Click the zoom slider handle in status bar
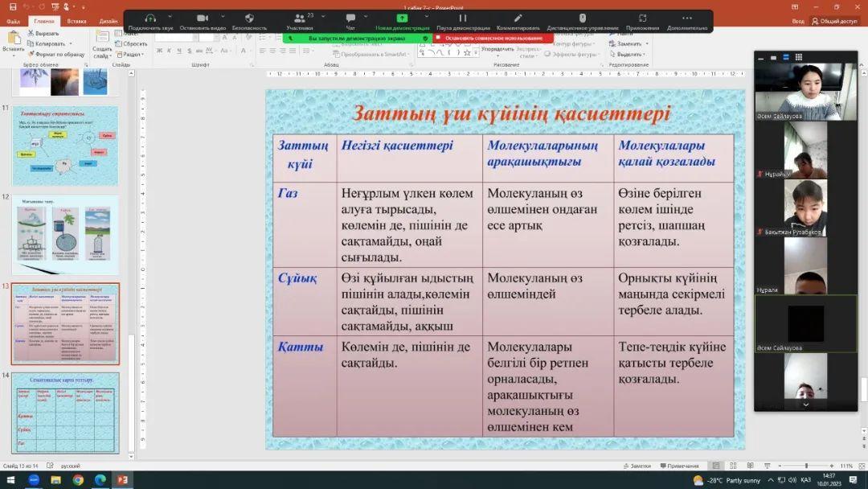The image size is (868, 489). pyautogui.click(x=806, y=466)
